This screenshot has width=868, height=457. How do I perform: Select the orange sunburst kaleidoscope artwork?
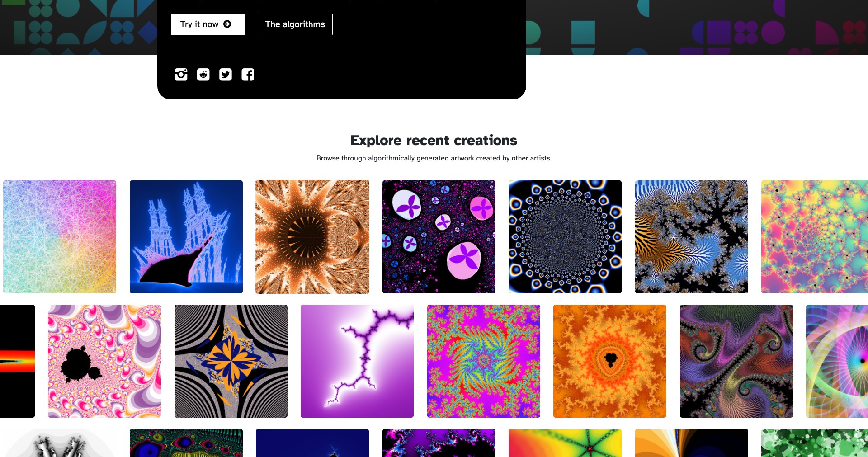coord(312,237)
